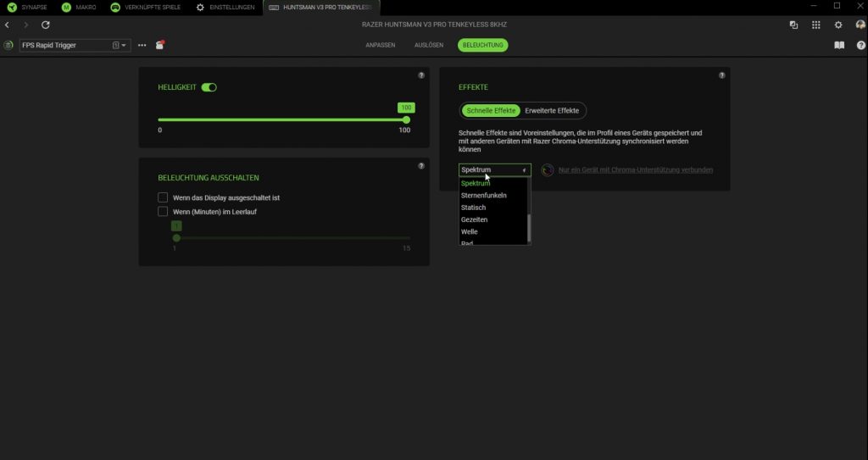Click the multi-window icon in top right

coord(793,25)
